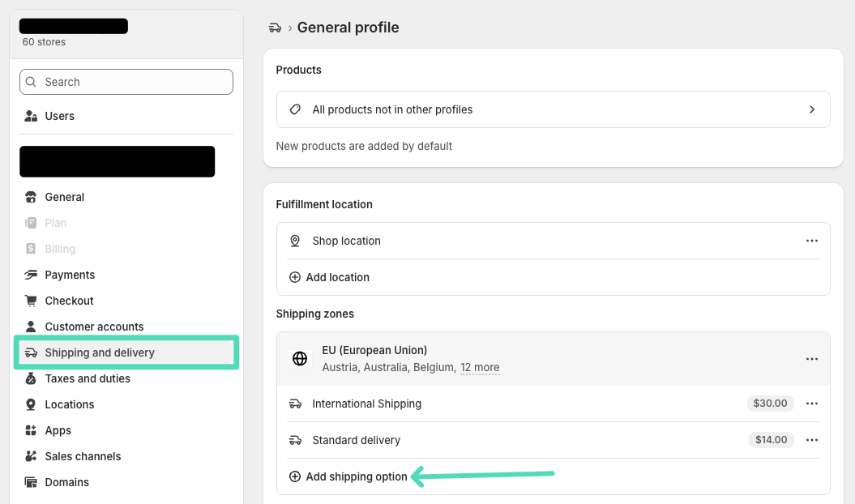Click the Taxes and duties icon
Image resolution: width=855 pixels, height=504 pixels.
31,378
